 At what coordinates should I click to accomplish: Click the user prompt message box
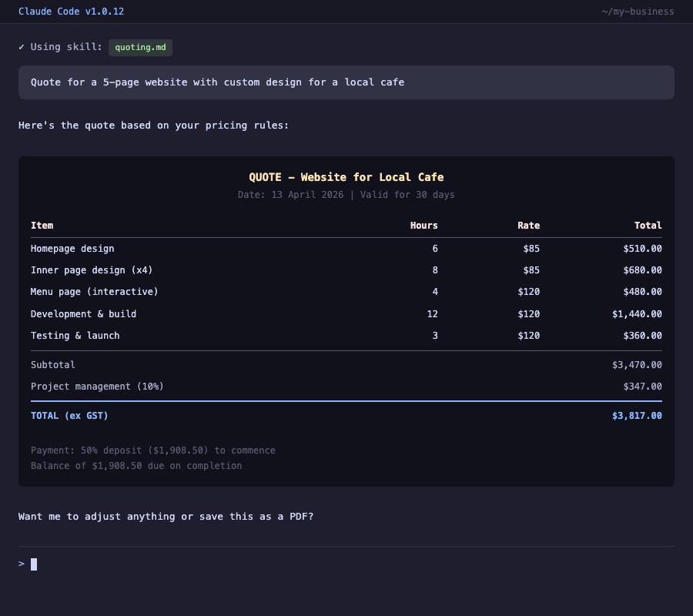346,82
